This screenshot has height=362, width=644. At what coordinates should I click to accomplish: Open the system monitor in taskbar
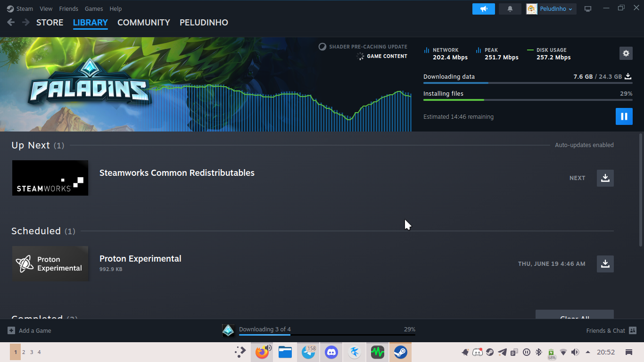point(378,352)
